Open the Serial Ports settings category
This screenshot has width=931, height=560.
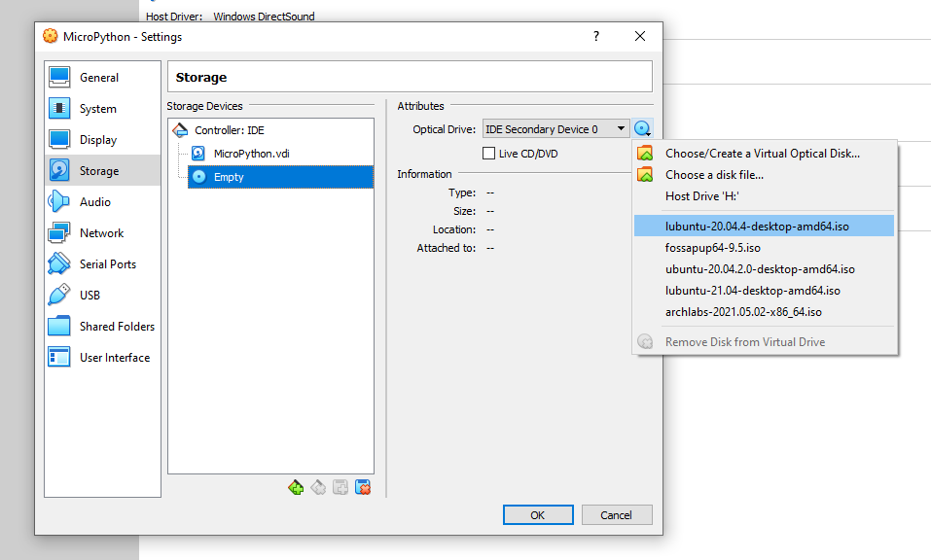102,264
